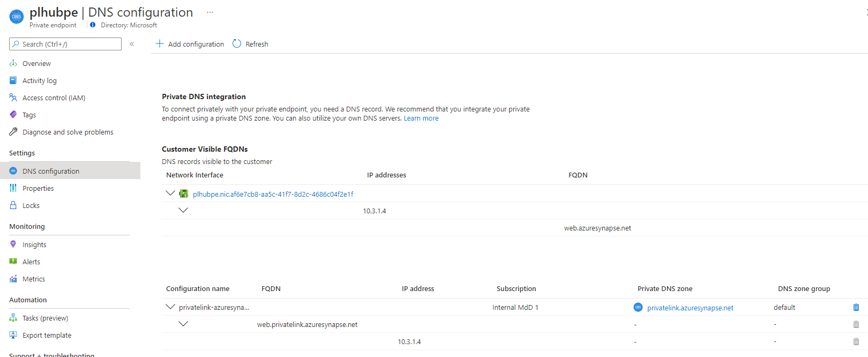Click the private DNS zone globe icon

click(638, 307)
